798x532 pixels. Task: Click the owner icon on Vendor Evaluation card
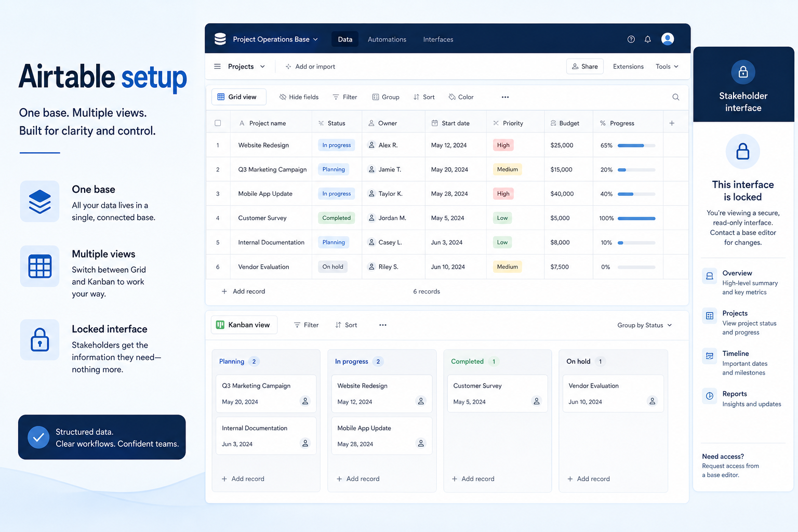pyautogui.click(x=652, y=401)
